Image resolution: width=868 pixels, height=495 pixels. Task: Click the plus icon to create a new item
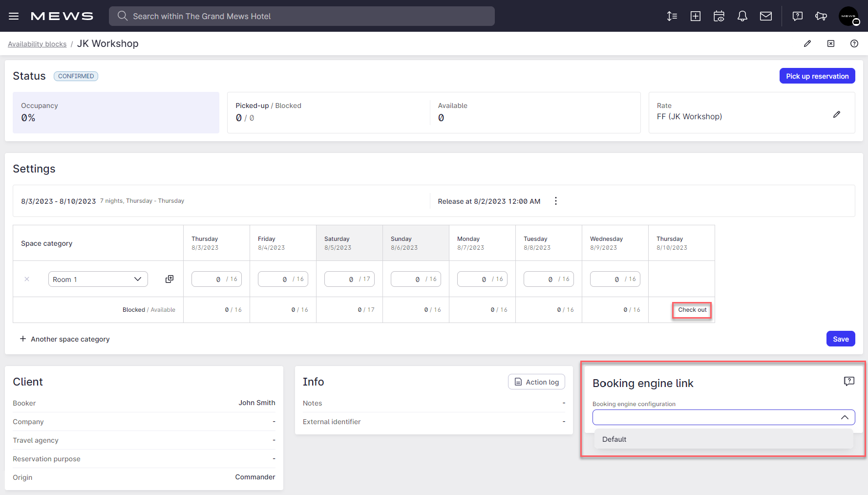695,16
